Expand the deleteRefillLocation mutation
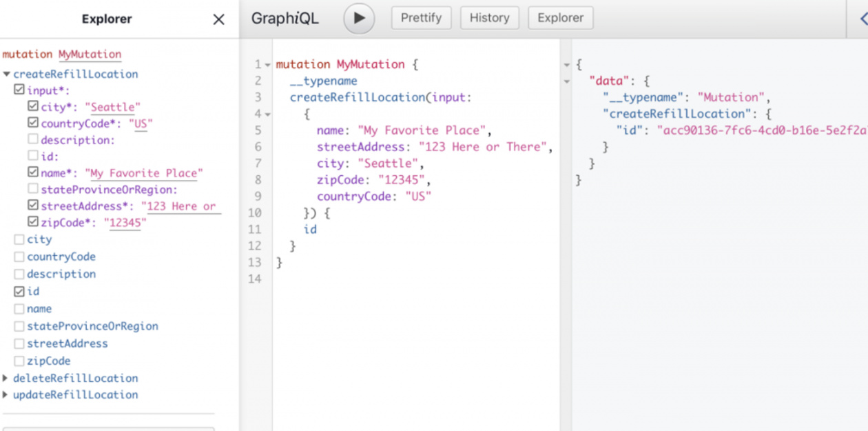Viewport: 868px width, 431px height. point(6,378)
